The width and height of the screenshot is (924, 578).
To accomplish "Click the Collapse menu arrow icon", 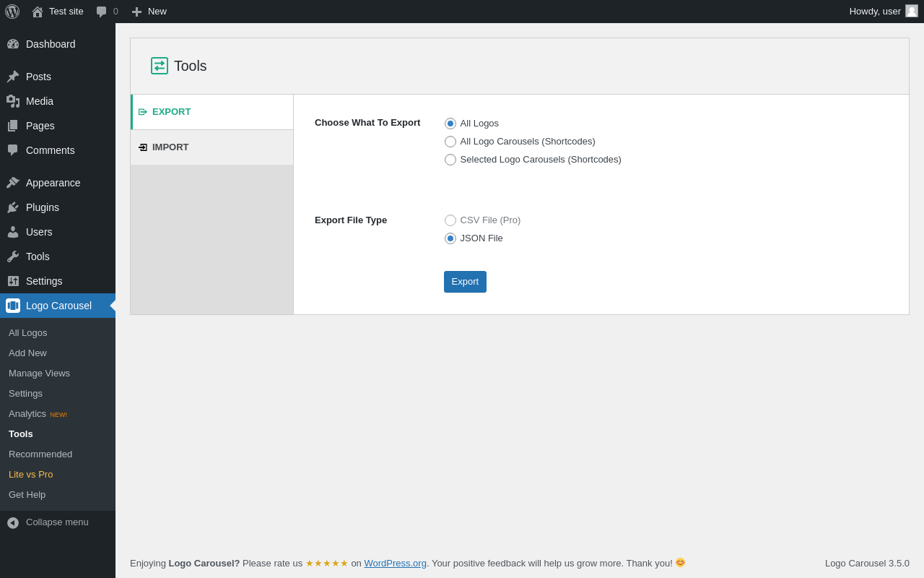I will pyautogui.click(x=13, y=522).
